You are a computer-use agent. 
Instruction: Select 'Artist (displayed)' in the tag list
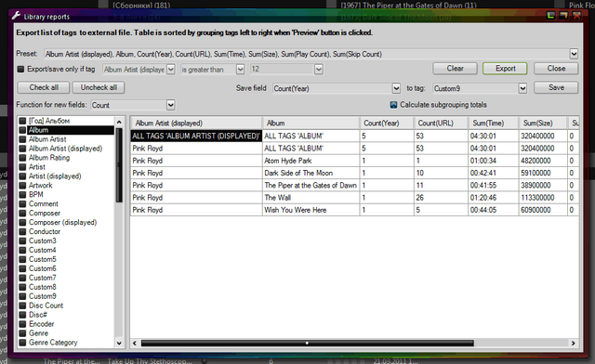(x=55, y=176)
